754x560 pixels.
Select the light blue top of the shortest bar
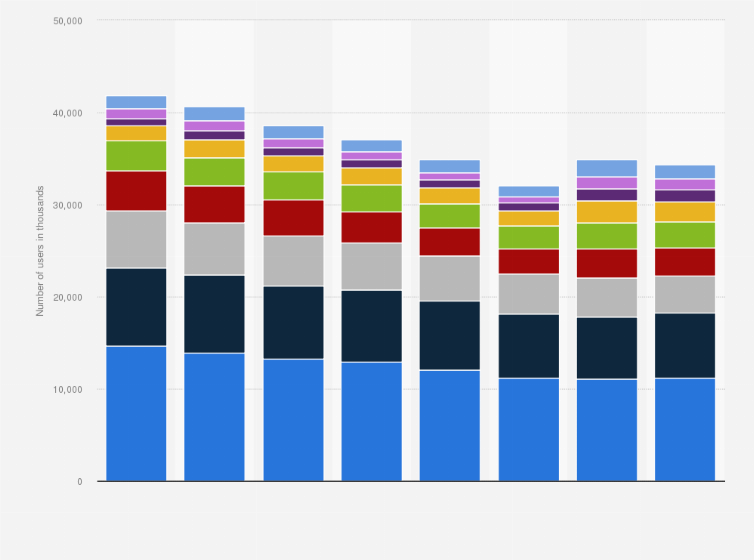click(528, 191)
